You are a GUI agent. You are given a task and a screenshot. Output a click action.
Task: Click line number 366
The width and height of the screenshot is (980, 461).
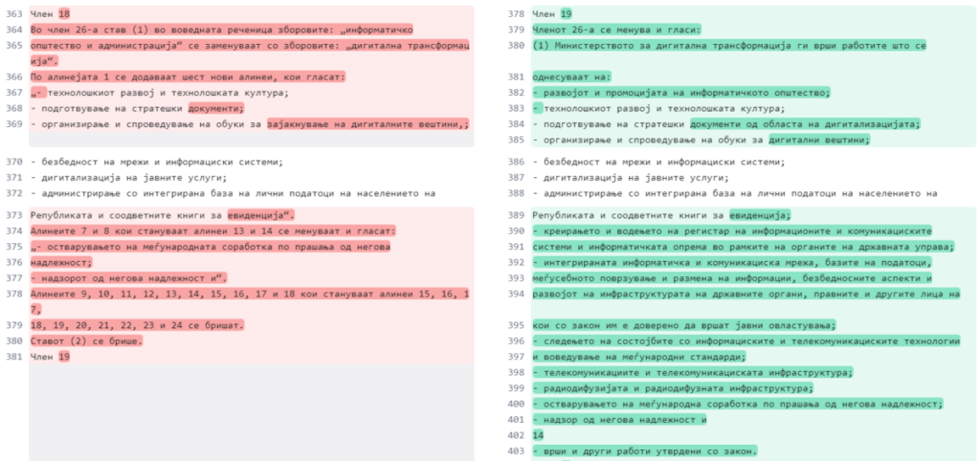pyautogui.click(x=14, y=77)
